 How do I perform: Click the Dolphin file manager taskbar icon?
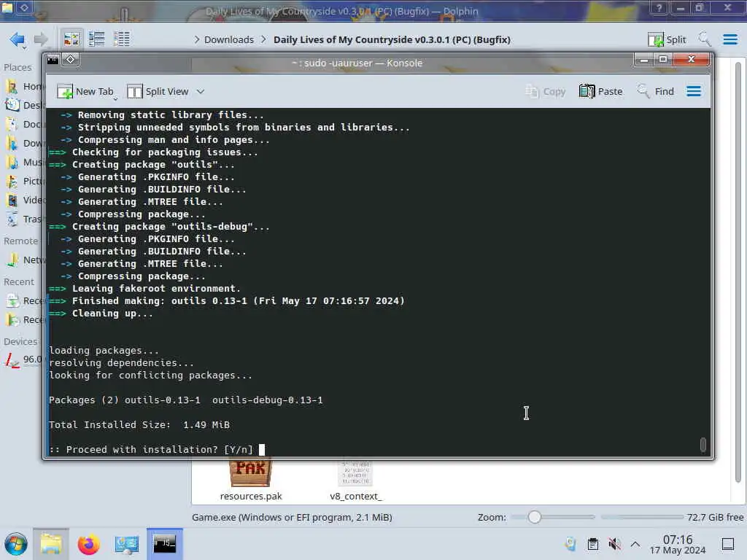50,544
